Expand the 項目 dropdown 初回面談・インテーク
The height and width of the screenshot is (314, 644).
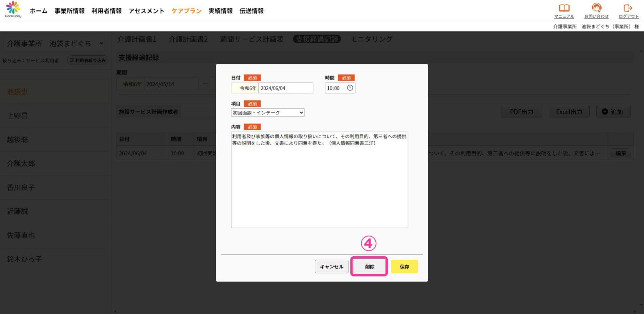point(267,113)
